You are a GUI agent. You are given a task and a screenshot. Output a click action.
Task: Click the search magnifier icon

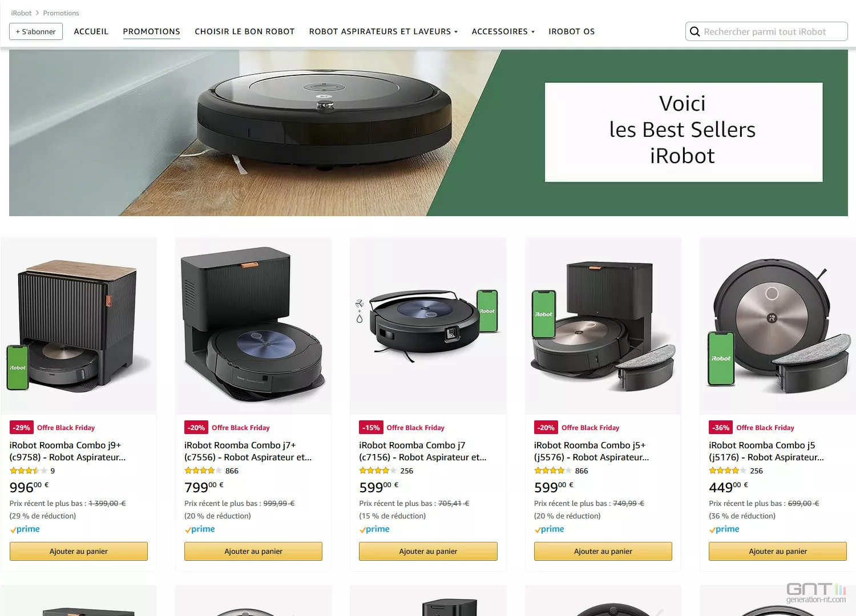(x=695, y=32)
